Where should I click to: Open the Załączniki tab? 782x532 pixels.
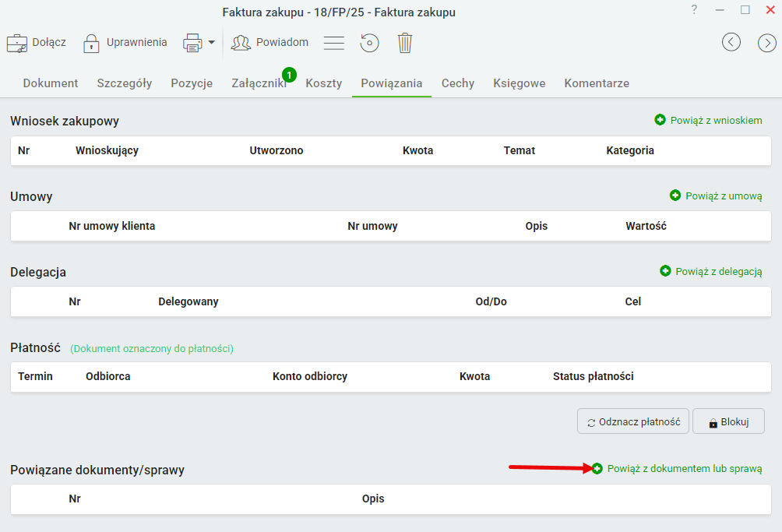click(x=259, y=83)
